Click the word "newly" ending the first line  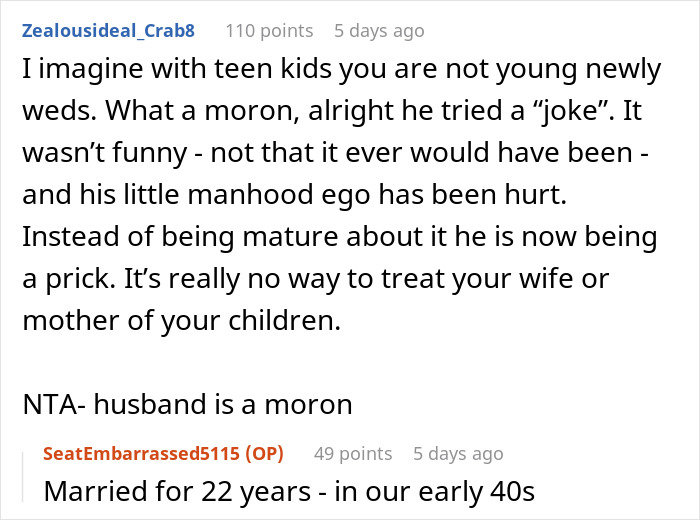point(623,69)
